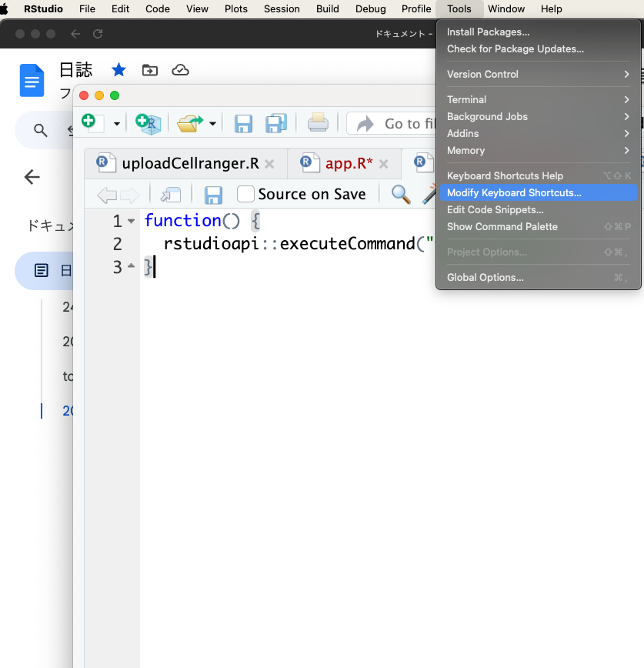Open the Code menu
644x668 pixels.
click(158, 9)
